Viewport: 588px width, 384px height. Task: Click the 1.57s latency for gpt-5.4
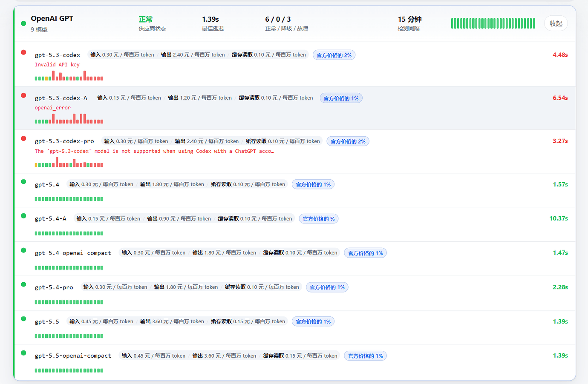pyautogui.click(x=560, y=184)
